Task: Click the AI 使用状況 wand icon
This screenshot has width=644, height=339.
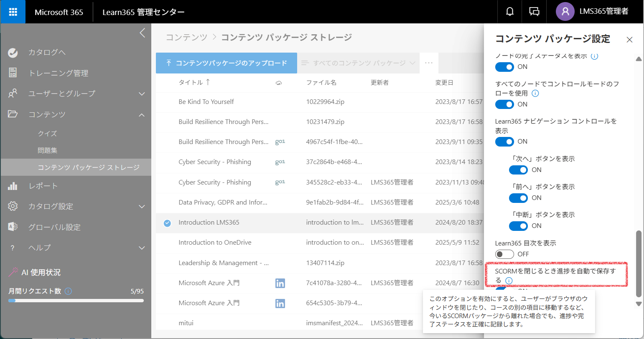Action: coord(13,272)
